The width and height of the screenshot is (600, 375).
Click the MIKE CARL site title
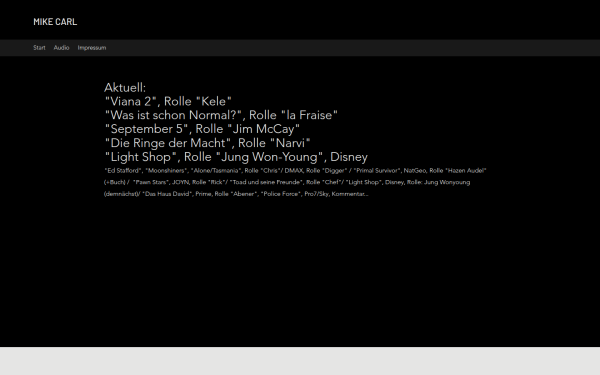pyautogui.click(x=55, y=22)
